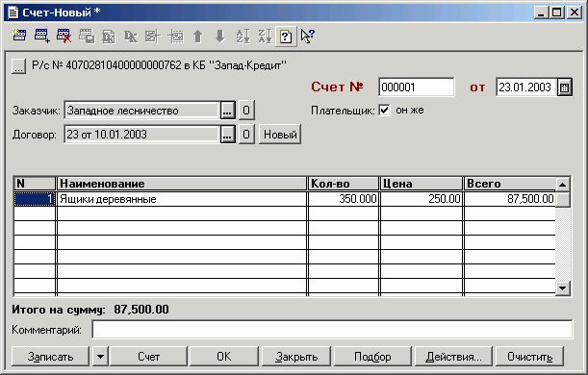
Task: Click the Кол-во column header
Action: [344, 184]
